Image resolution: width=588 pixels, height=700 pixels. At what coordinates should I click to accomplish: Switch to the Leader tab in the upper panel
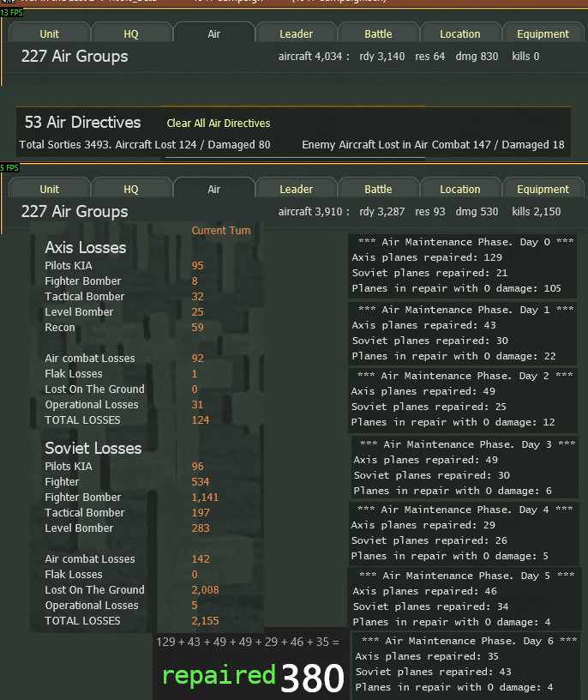[x=296, y=33]
